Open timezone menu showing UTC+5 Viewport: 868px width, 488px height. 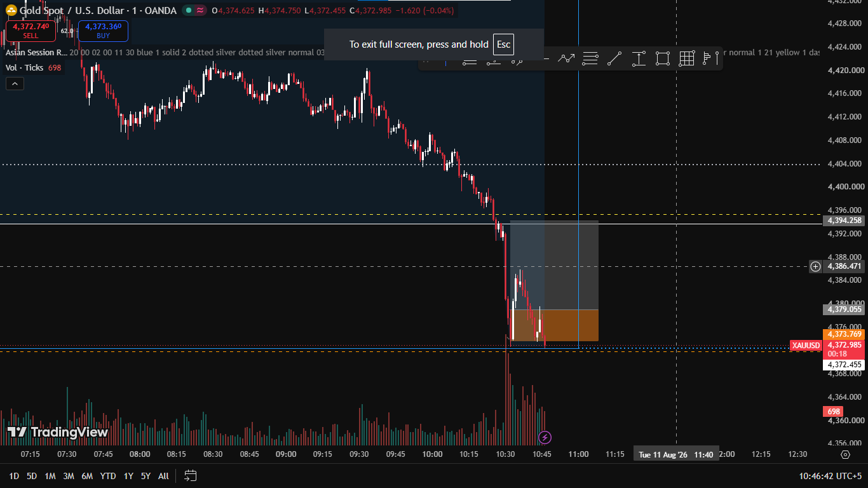pos(831,476)
